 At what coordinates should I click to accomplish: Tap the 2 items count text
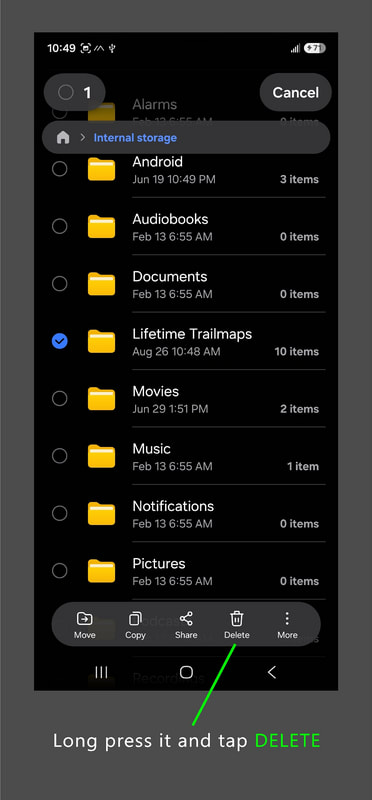(299, 409)
